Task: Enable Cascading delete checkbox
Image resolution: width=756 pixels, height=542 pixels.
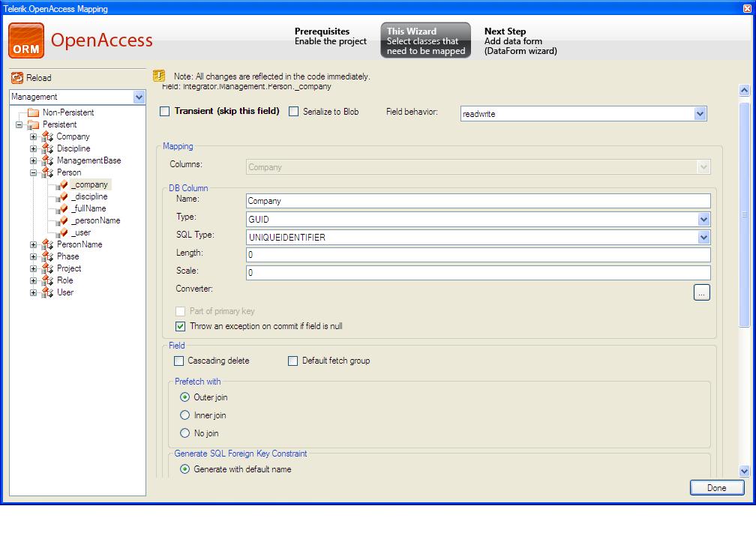Action: point(178,361)
